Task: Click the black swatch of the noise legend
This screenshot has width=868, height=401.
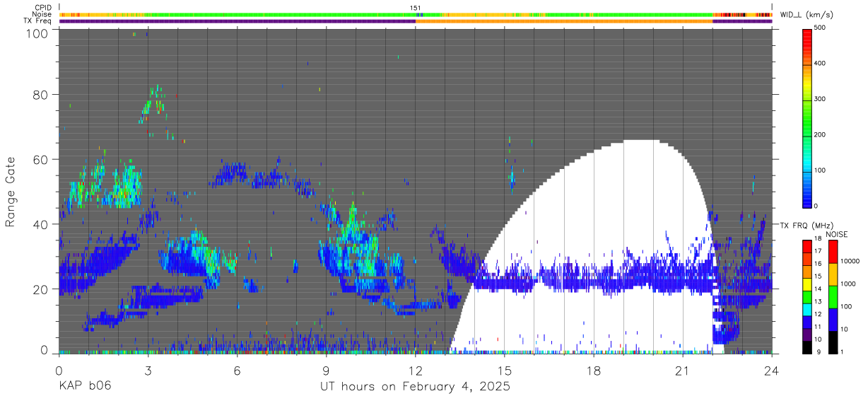Action: (833, 342)
